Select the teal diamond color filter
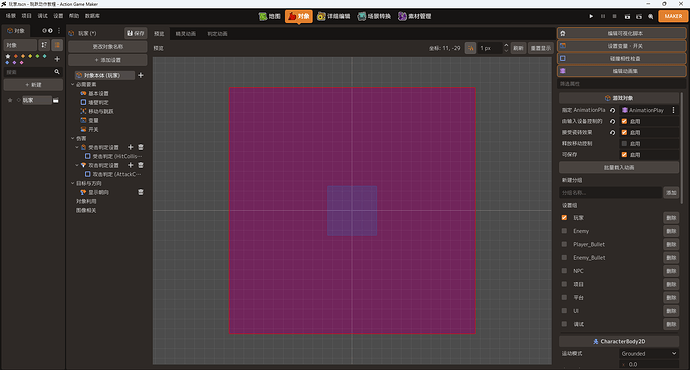The height and width of the screenshot is (370, 690). click(x=44, y=56)
